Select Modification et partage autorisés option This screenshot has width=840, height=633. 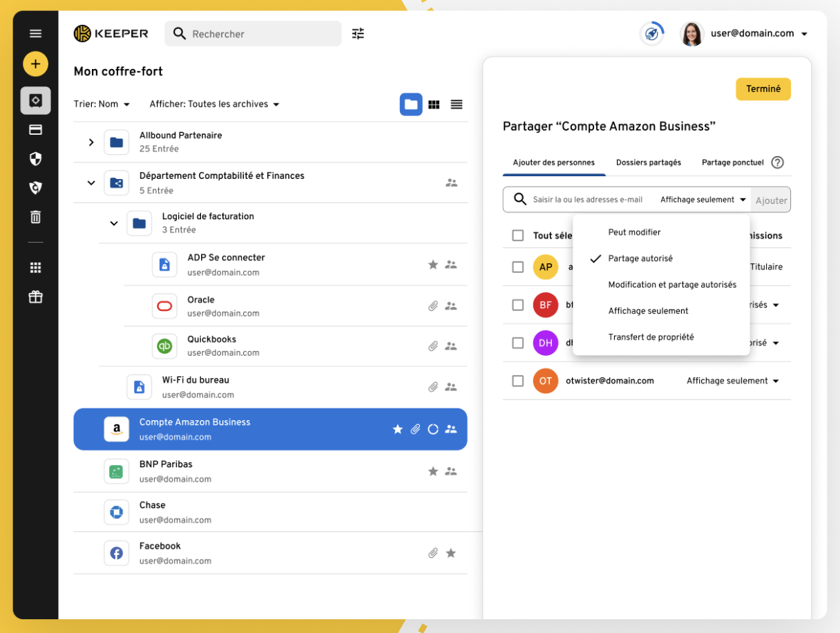(661, 285)
